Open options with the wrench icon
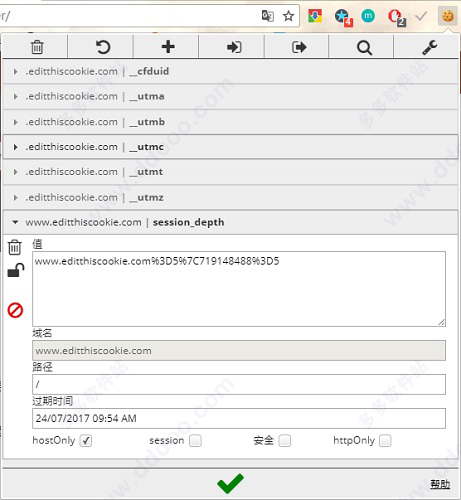The height and width of the screenshot is (500, 461). tap(430, 47)
